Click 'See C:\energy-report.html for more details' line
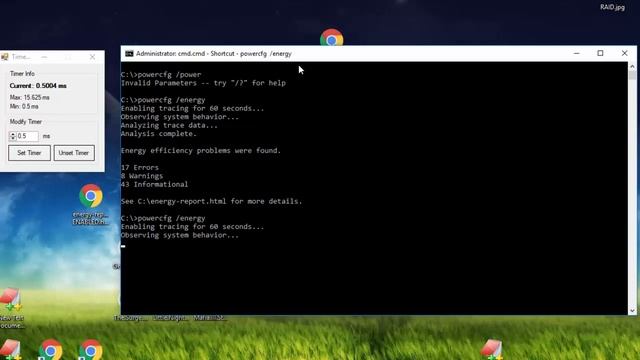This screenshot has height=360, width=640. click(211, 201)
